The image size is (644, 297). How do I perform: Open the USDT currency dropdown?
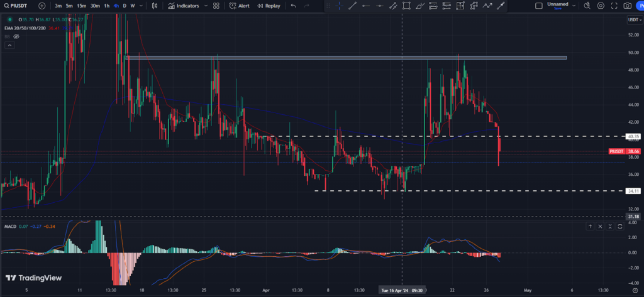coord(634,19)
